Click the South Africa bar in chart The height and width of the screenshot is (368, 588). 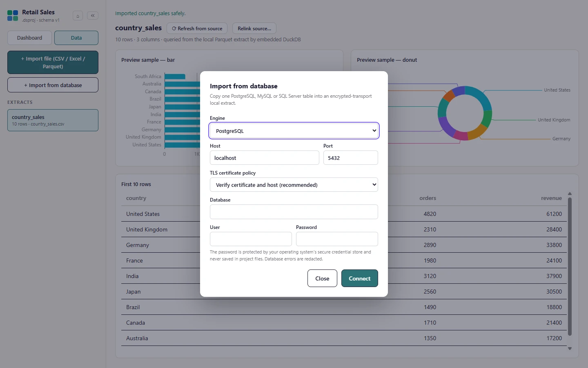click(175, 76)
